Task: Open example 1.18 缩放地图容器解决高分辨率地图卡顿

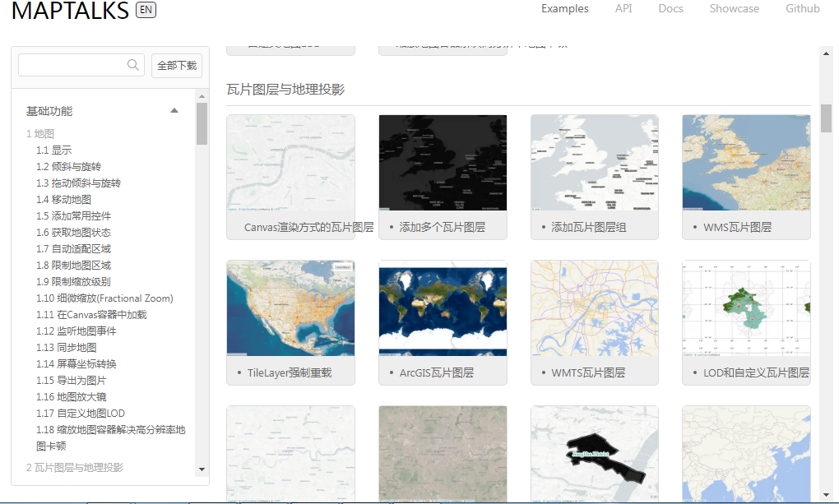Action: [x=111, y=437]
